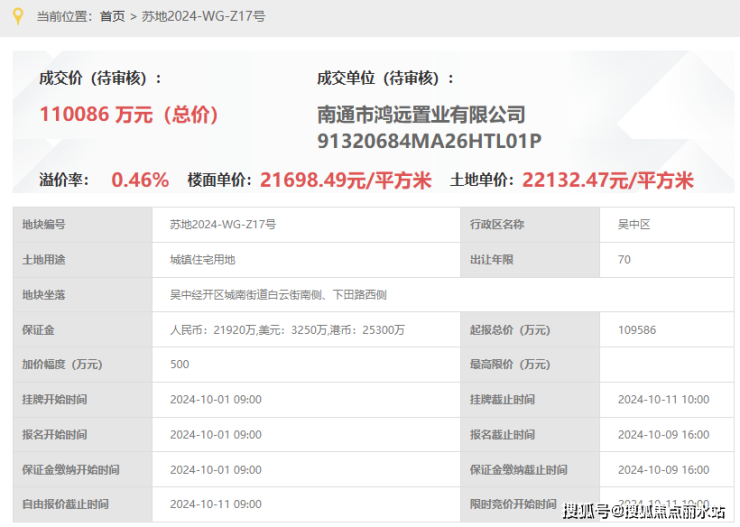Click the floor price 21698.49元/平方米
This screenshot has width=740, height=527.
click(346, 180)
